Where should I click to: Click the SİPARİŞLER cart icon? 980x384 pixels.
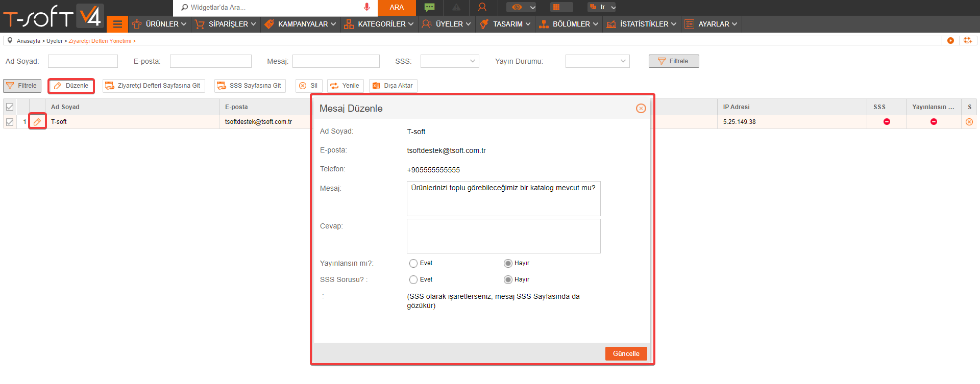[200, 24]
